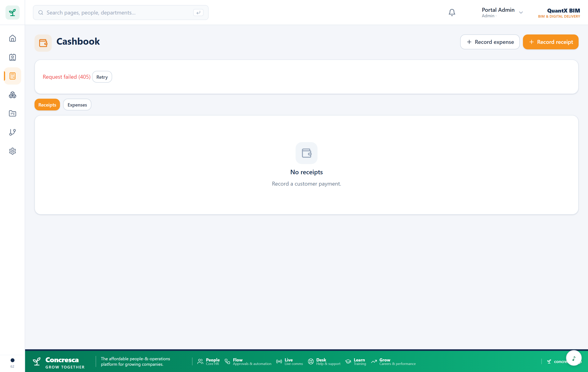The image size is (588, 372).
Task: Open the Flow Approvals & automation footer link
Action: 248,361
